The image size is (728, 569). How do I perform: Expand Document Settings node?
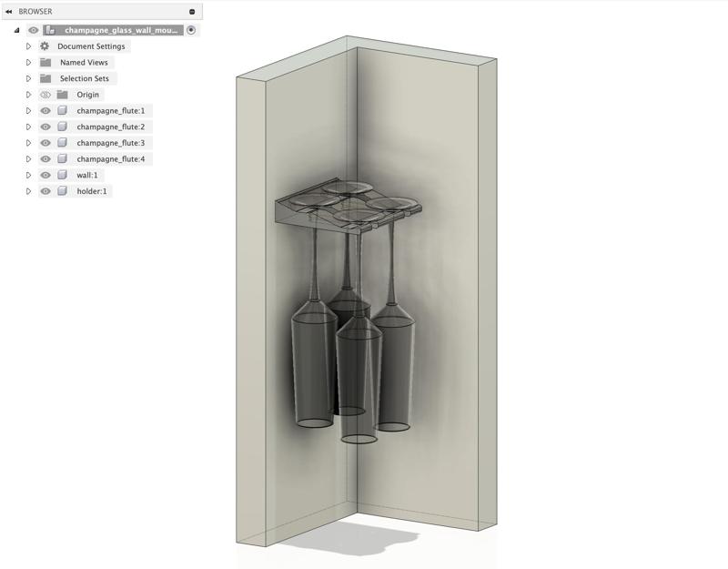(x=28, y=46)
